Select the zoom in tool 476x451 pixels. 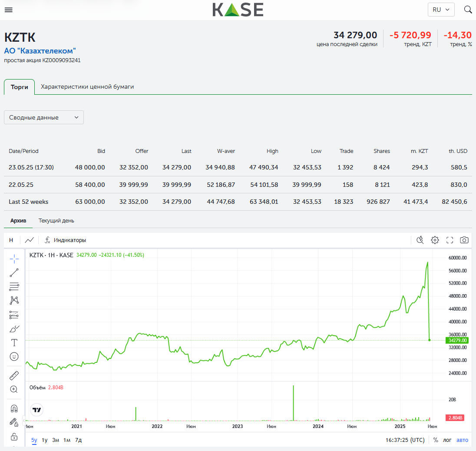point(14,389)
